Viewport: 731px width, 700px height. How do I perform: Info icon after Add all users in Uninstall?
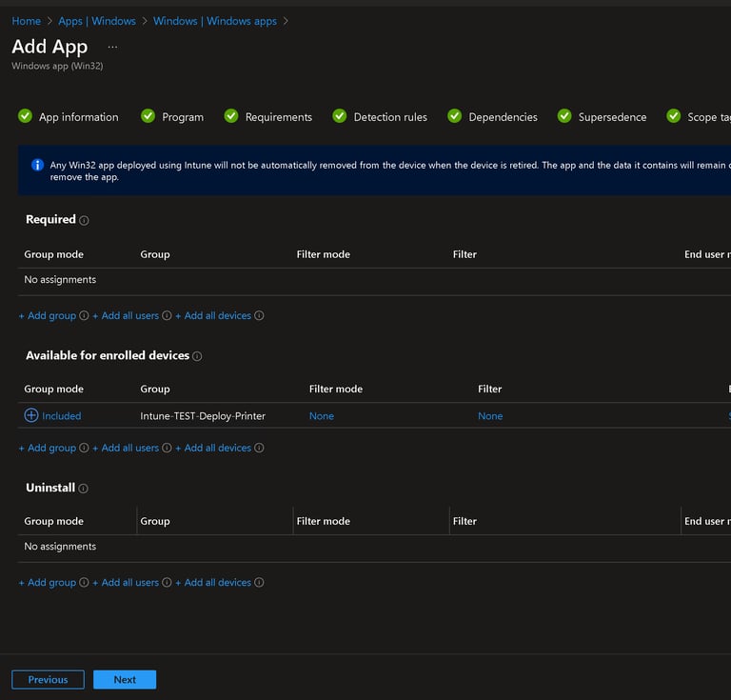click(167, 583)
